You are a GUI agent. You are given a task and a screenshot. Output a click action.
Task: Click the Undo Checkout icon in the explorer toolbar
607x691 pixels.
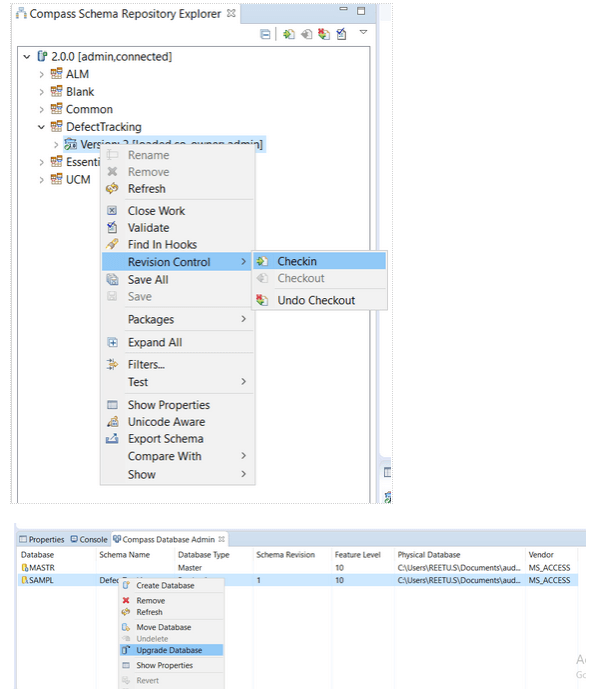(x=324, y=34)
